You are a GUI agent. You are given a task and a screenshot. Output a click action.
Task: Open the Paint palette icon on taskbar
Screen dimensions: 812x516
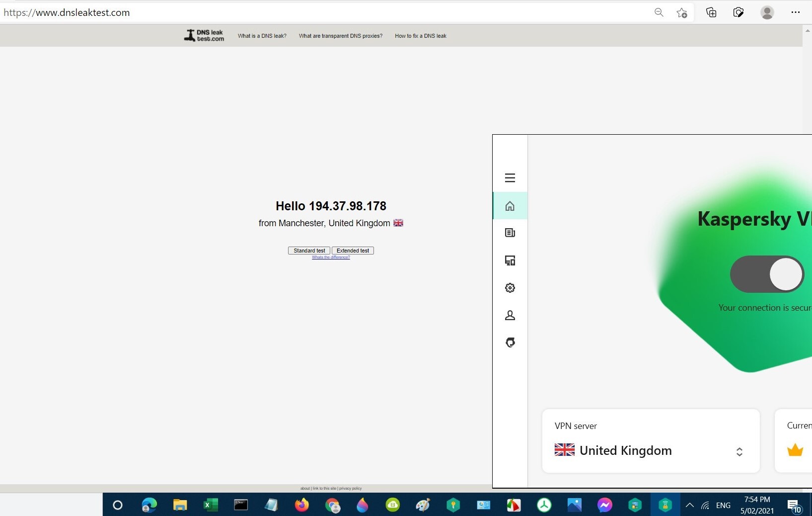pyautogui.click(x=423, y=505)
